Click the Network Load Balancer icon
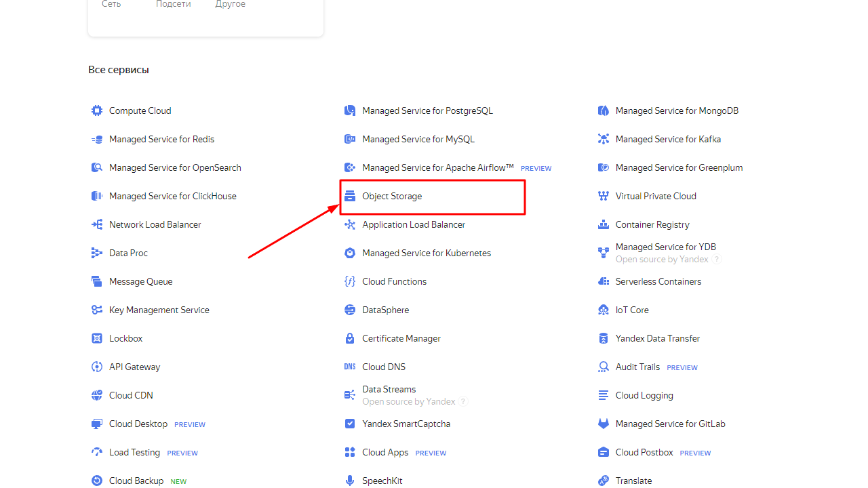The height and width of the screenshot is (488, 868). pyautogui.click(x=97, y=224)
